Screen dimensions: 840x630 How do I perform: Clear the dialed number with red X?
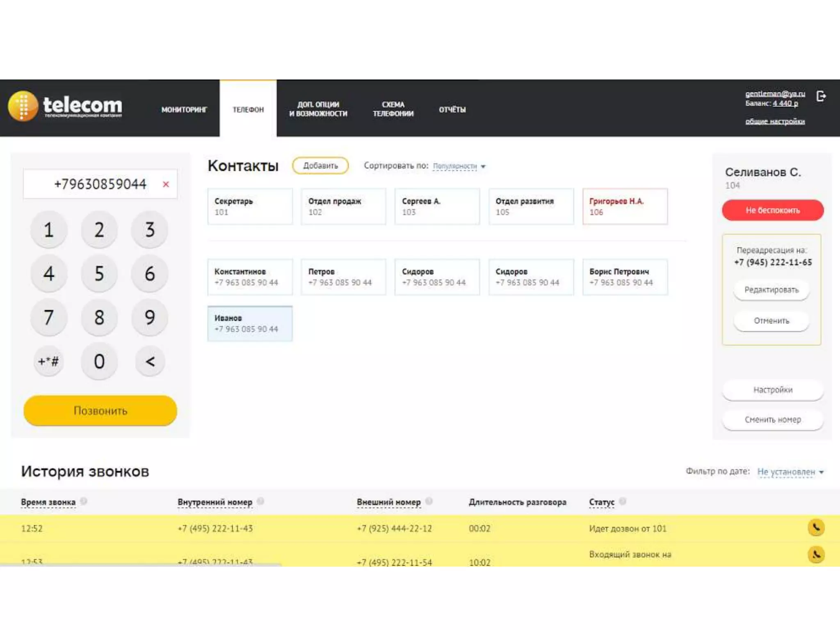(x=166, y=185)
